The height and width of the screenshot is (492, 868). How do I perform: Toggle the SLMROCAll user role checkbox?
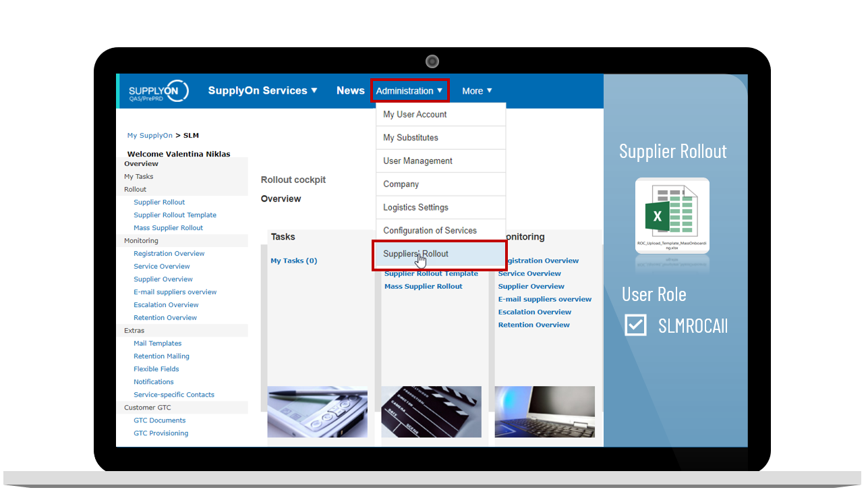tap(635, 325)
